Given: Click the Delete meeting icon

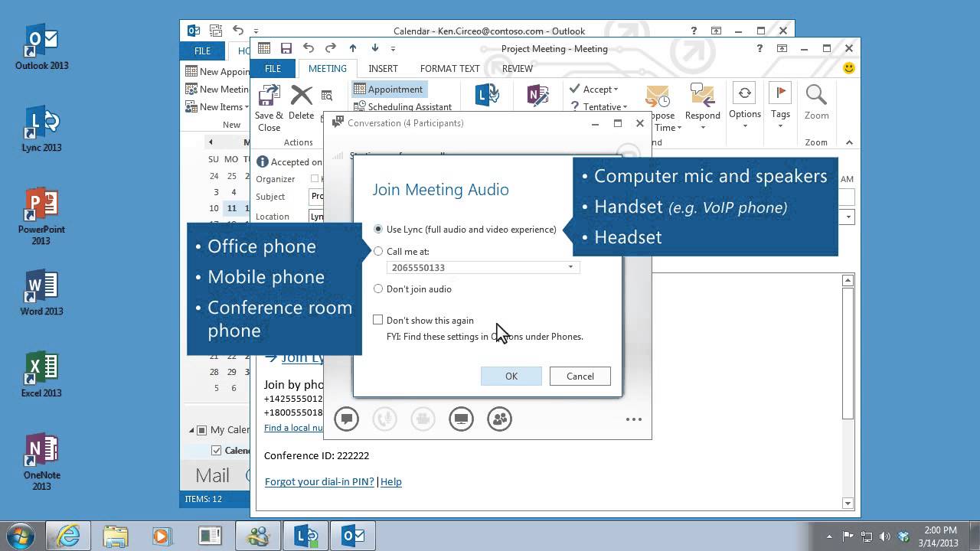Looking at the screenshot, I should click(x=301, y=103).
